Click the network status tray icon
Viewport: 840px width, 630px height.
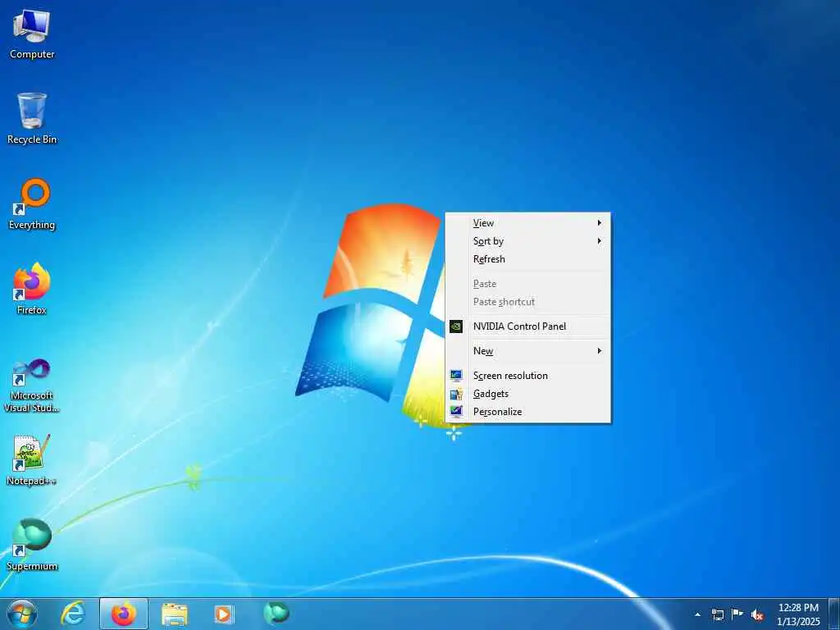[x=717, y=614]
